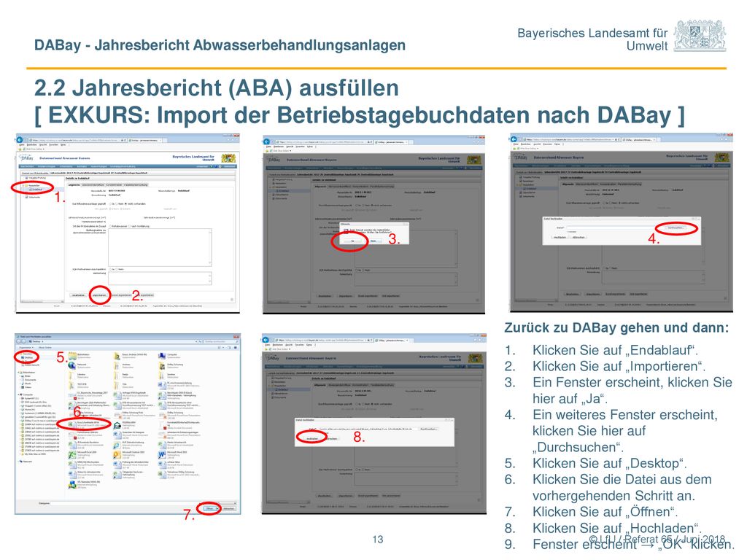The image size is (747, 560).
Task: Open the Datei menu in top-left browser screenshot
Action: coord(21,145)
